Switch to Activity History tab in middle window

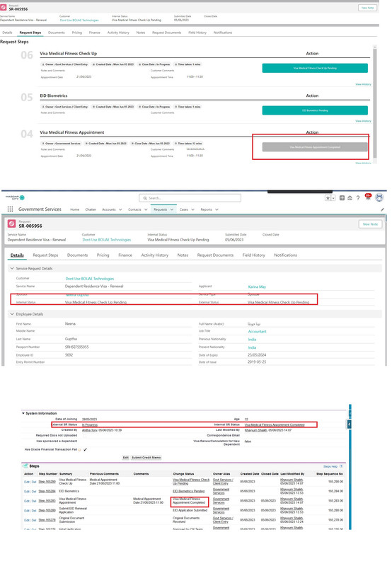point(154,255)
